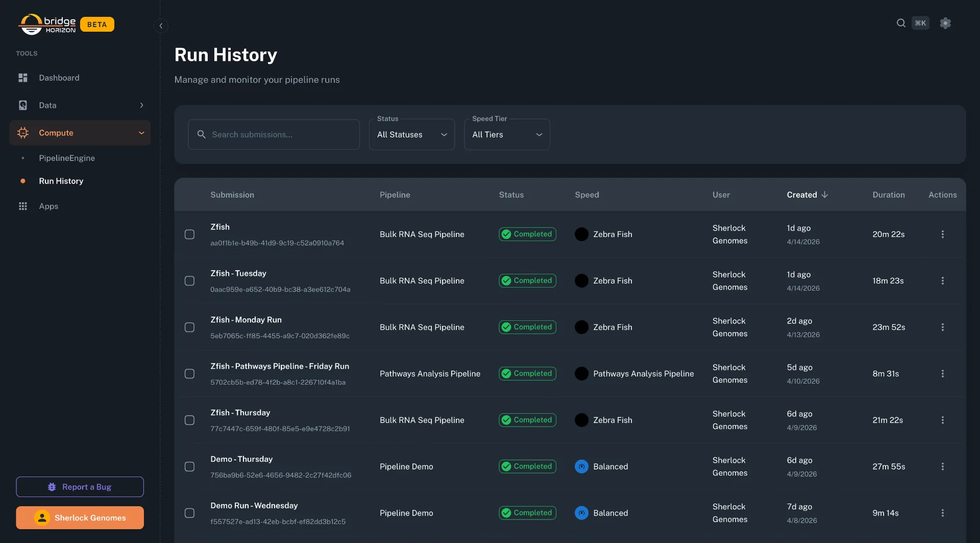
Task: Open the All Tiers speed dropdown
Action: [x=507, y=134]
